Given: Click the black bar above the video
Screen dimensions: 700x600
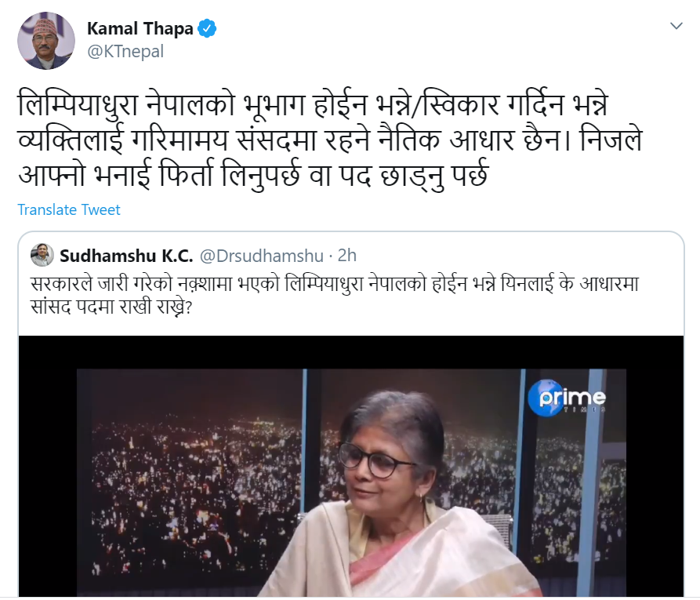Looking at the screenshot, I should click(351, 352).
